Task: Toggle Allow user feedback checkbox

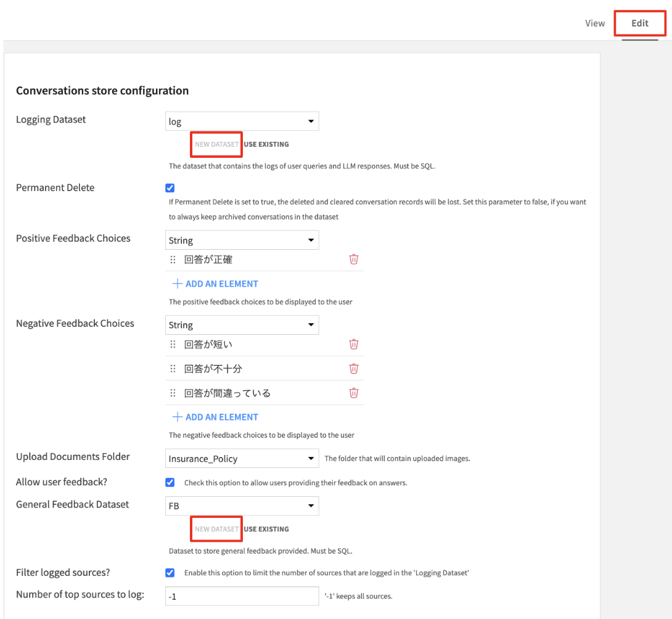Action: [x=170, y=482]
